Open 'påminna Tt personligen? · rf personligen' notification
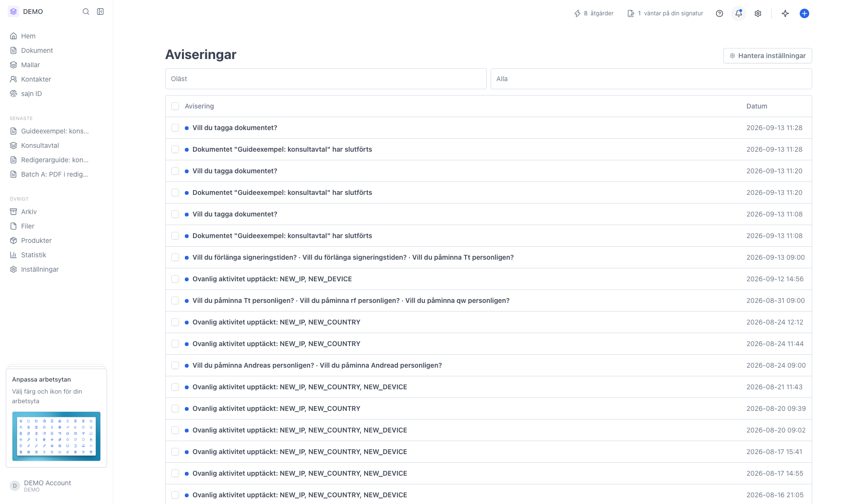 pos(351,300)
